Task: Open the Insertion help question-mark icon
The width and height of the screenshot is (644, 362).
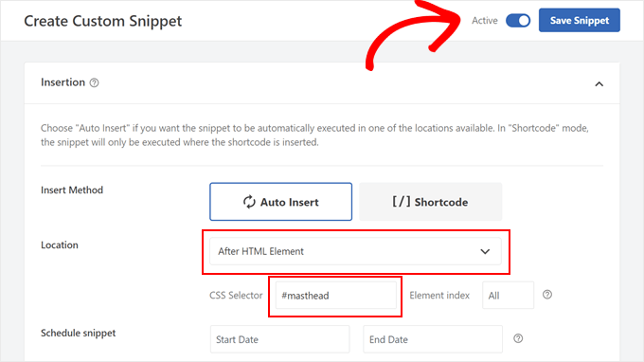Action: [94, 83]
